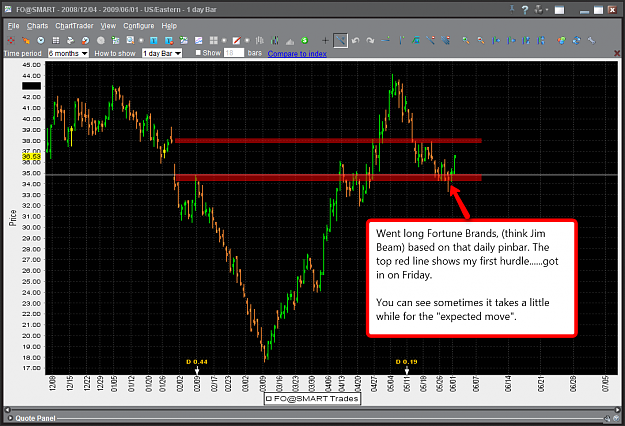This screenshot has height=426, width=625.
Task: Click the first blue arrow bar icon
Action: pyautogui.click(x=496, y=40)
